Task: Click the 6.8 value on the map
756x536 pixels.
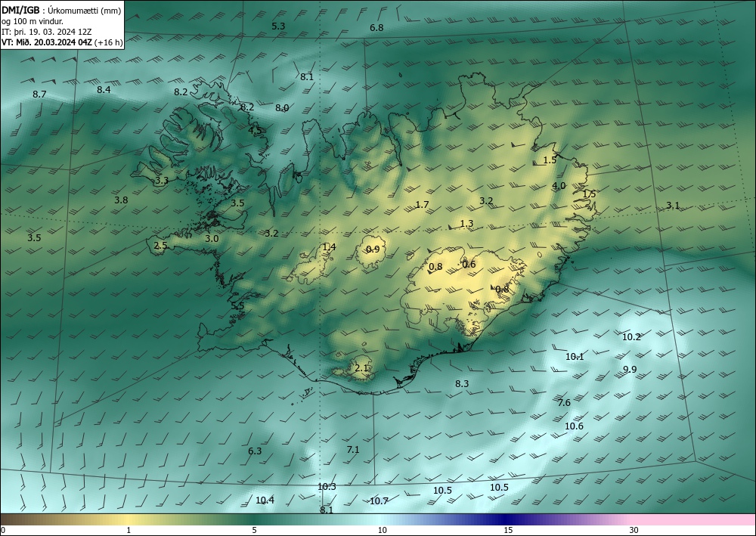Action: [376, 28]
